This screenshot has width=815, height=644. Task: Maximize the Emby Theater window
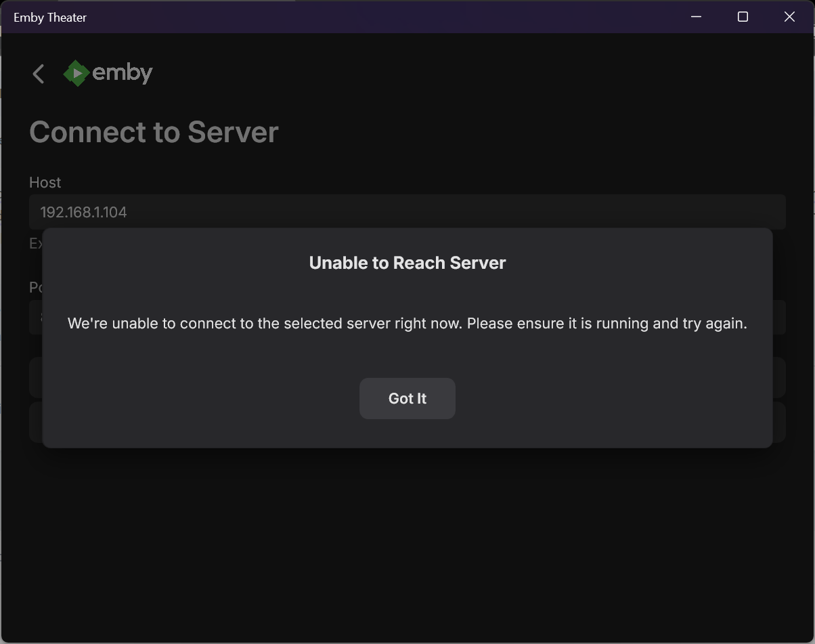(x=743, y=17)
